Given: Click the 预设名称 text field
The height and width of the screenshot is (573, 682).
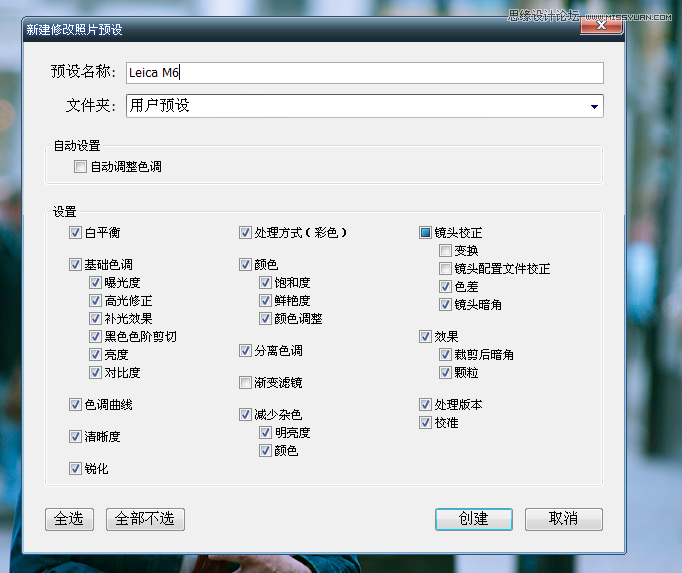Looking at the screenshot, I should click(x=364, y=73).
